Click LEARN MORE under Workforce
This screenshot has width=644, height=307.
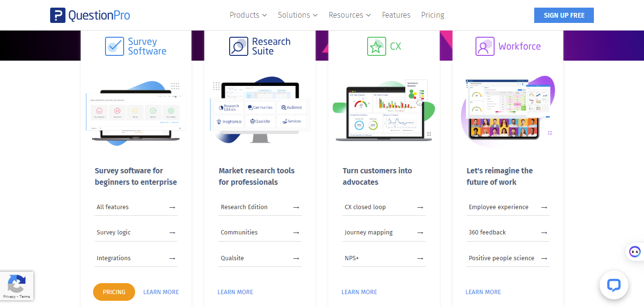(x=483, y=292)
